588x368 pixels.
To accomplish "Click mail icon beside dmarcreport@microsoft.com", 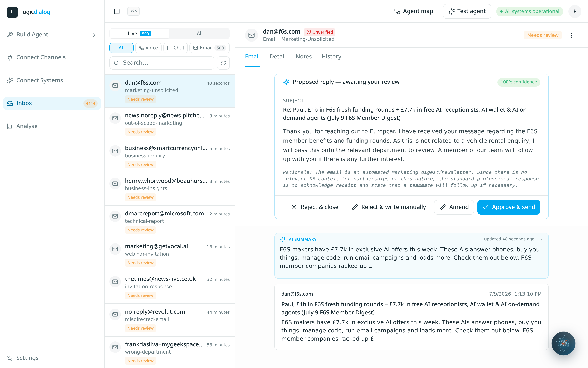I will point(115,216).
